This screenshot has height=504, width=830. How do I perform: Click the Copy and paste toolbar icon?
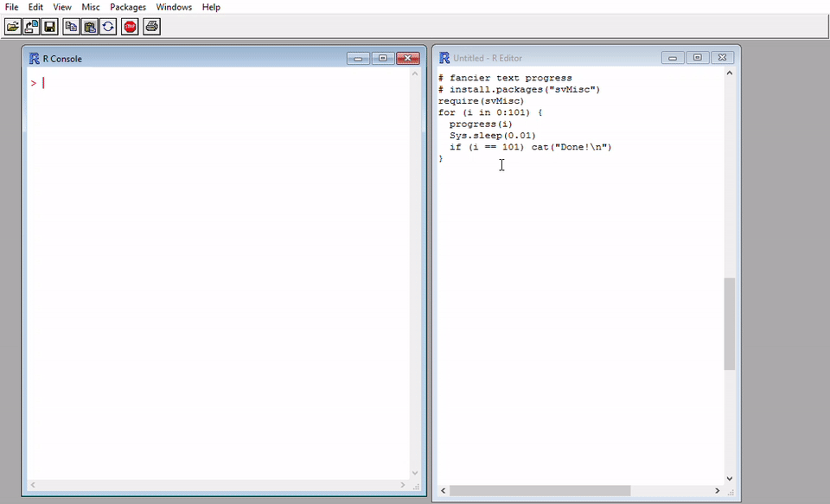click(x=108, y=27)
